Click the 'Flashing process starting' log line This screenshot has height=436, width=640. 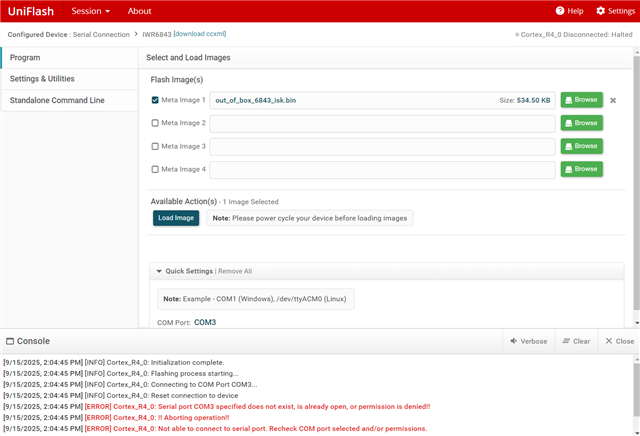point(121,374)
